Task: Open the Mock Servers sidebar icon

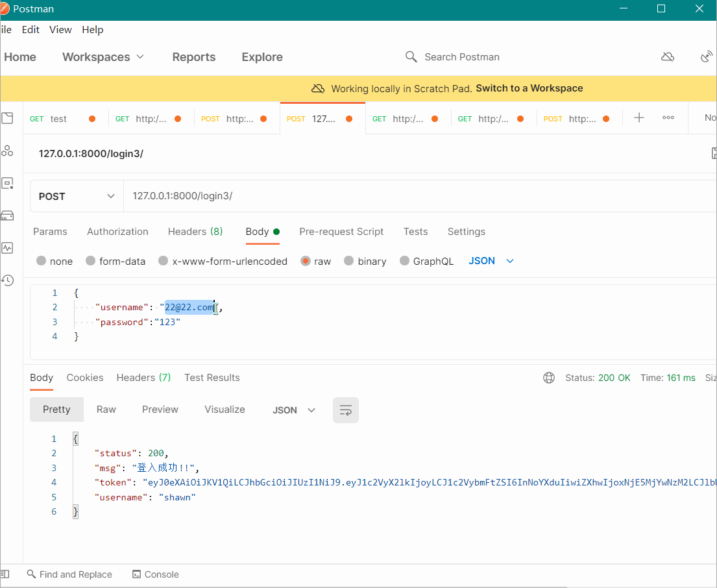Action: pos(7,215)
